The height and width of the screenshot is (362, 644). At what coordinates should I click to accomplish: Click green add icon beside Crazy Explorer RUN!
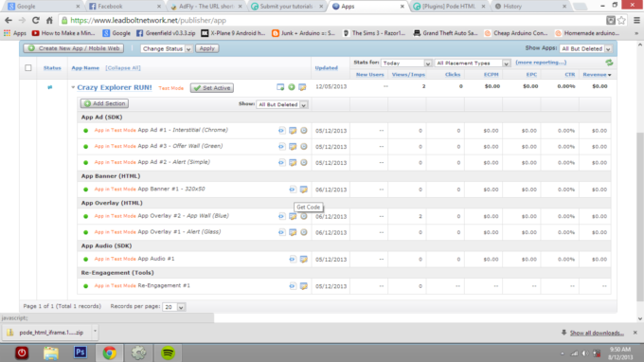[x=291, y=87]
